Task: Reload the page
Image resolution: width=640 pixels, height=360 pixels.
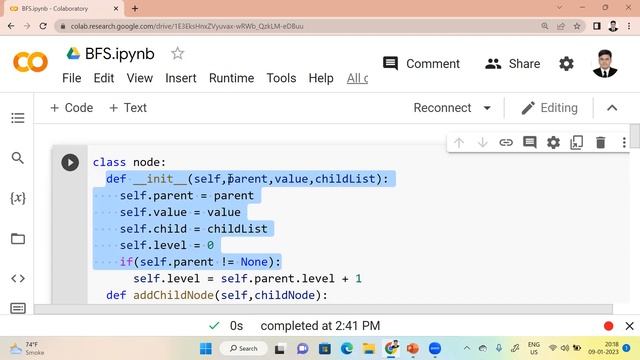Action: (43, 26)
